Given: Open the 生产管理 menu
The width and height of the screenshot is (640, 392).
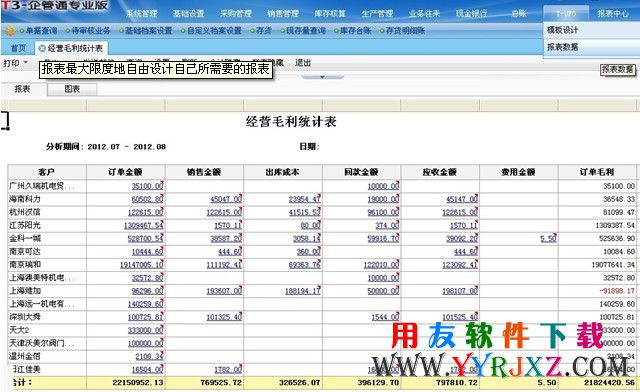Looking at the screenshot, I should click(378, 13).
